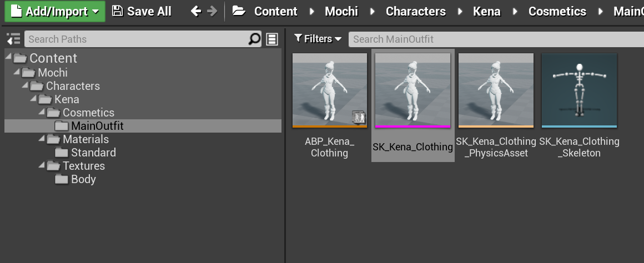
Task: Select ABP_Kena_Clothing asset thumbnail
Action: 329,89
